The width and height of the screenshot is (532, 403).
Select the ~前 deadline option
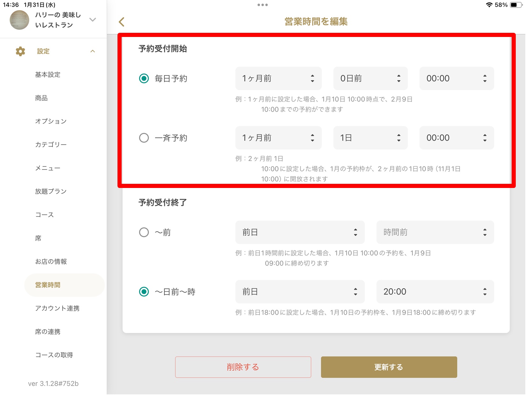[144, 232]
